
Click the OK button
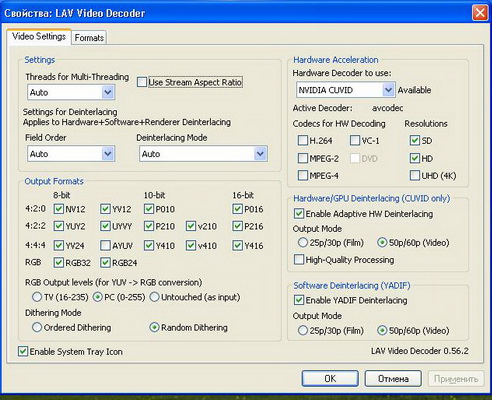[330, 379]
